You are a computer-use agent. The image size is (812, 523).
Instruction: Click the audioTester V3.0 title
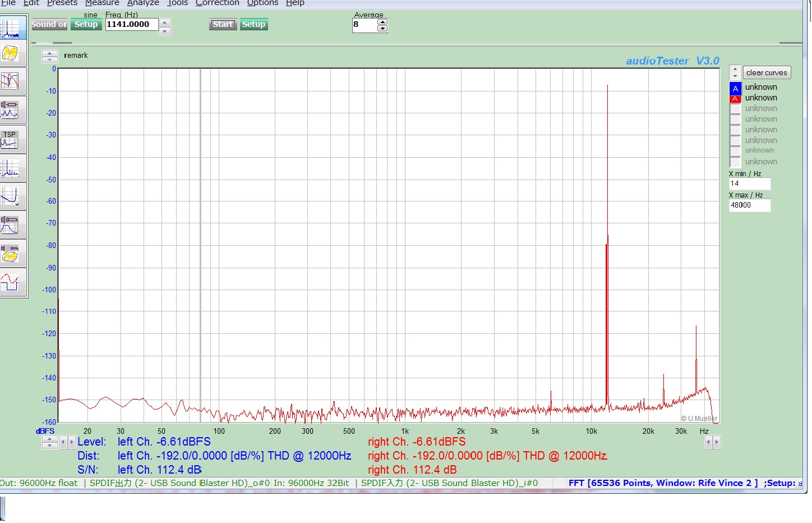672,61
